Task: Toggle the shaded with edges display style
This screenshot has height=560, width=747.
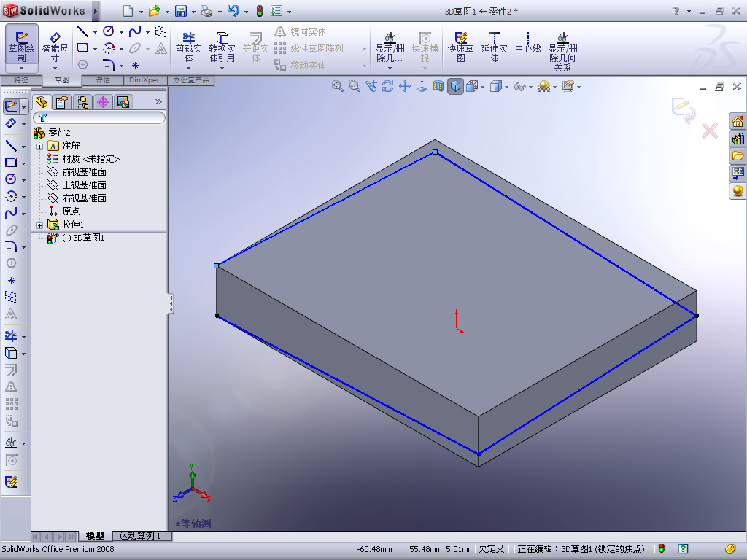Action: point(455,86)
